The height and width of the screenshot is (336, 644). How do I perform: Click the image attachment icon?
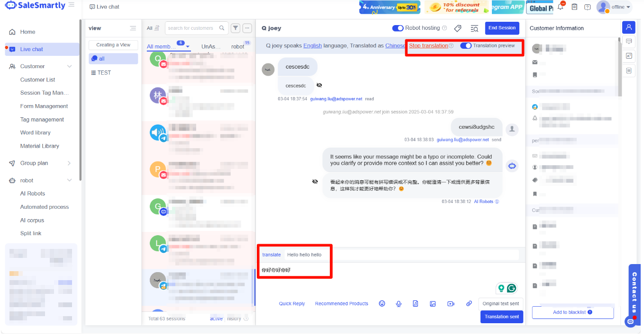pos(433,303)
